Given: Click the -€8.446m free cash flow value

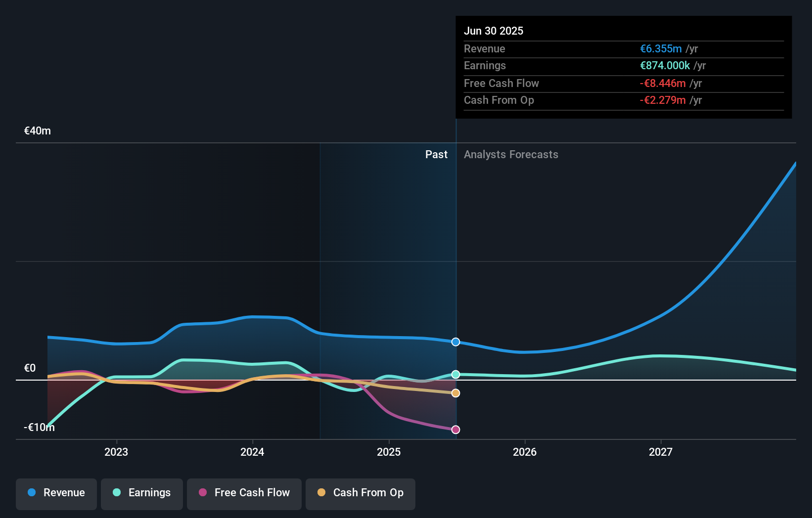Looking at the screenshot, I should click(663, 84).
